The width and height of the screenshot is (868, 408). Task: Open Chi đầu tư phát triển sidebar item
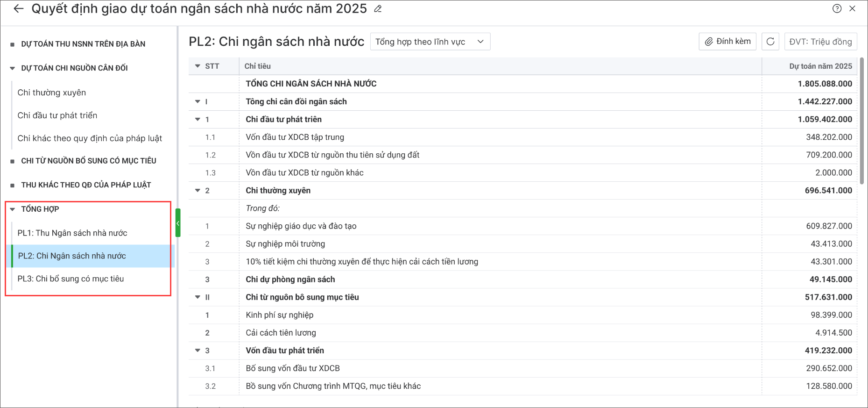tap(57, 115)
